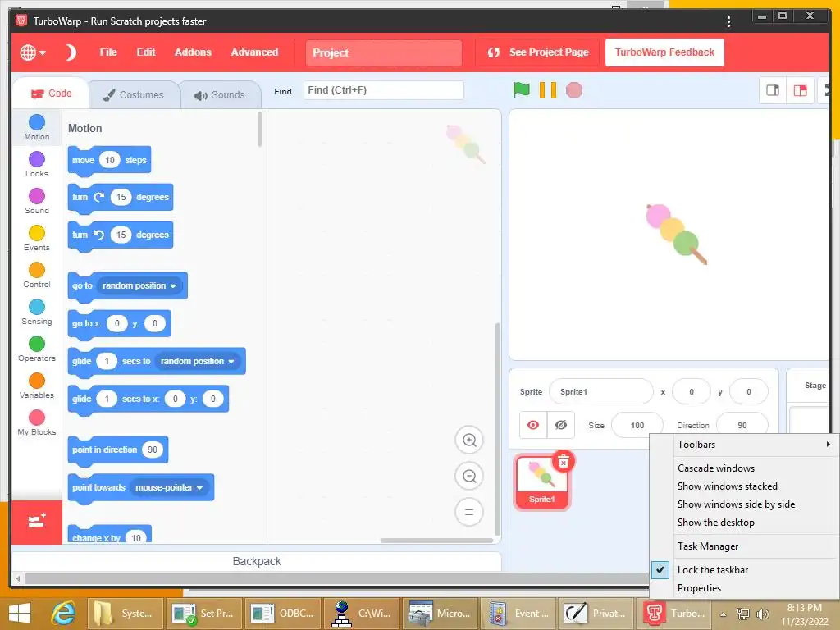
Task: Select the Motion block category
Action: click(x=36, y=127)
